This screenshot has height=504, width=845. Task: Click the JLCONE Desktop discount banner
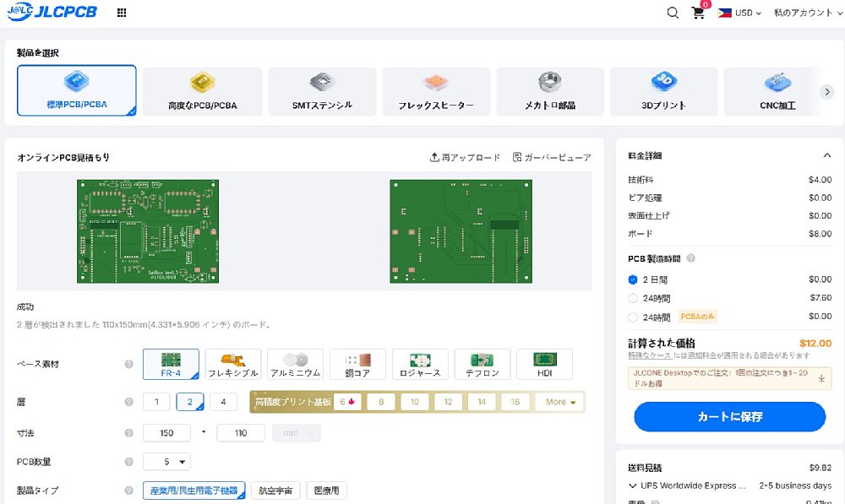click(730, 378)
